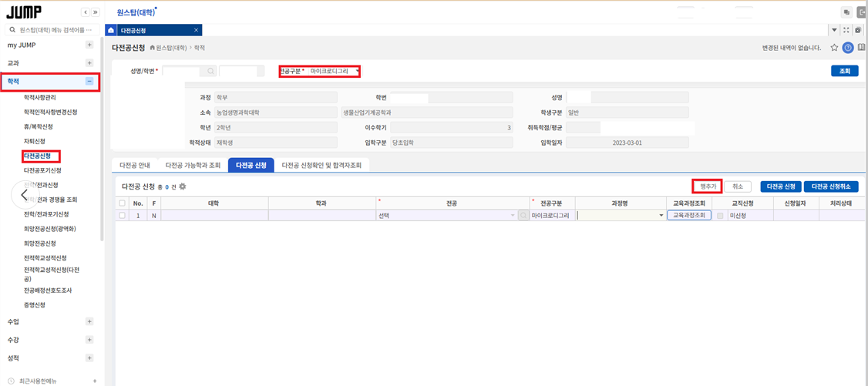This screenshot has width=868, height=386.
Task: Click the 성명/학번 input field
Action: point(183,71)
